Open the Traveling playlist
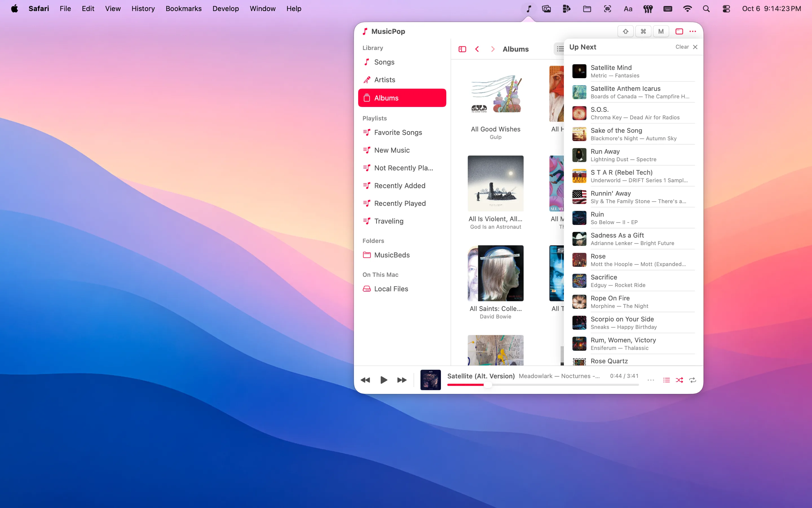Image resolution: width=812 pixels, height=508 pixels. point(402,221)
